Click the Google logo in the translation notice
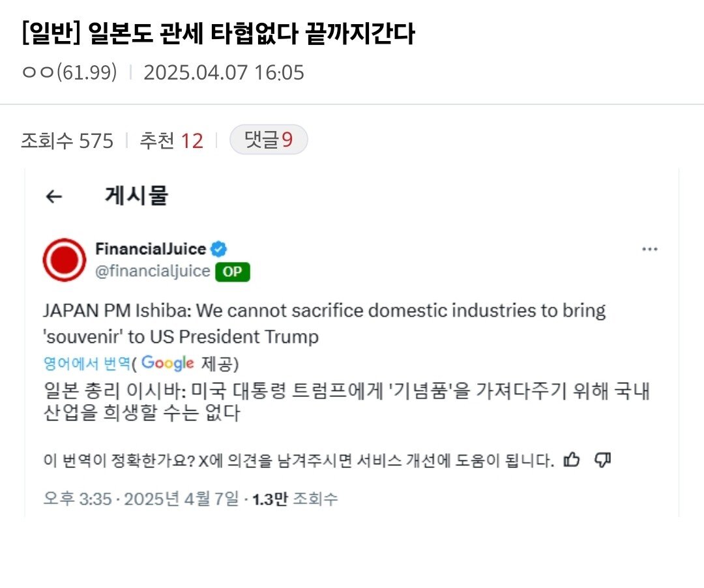The height and width of the screenshot is (588, 704). pyautogui.click(x=167, y=362)
